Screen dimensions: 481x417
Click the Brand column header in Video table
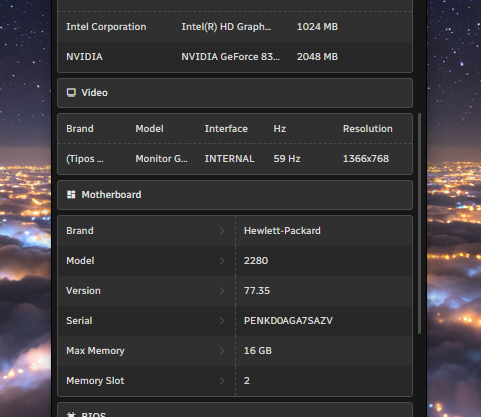(x=80, y=129)
